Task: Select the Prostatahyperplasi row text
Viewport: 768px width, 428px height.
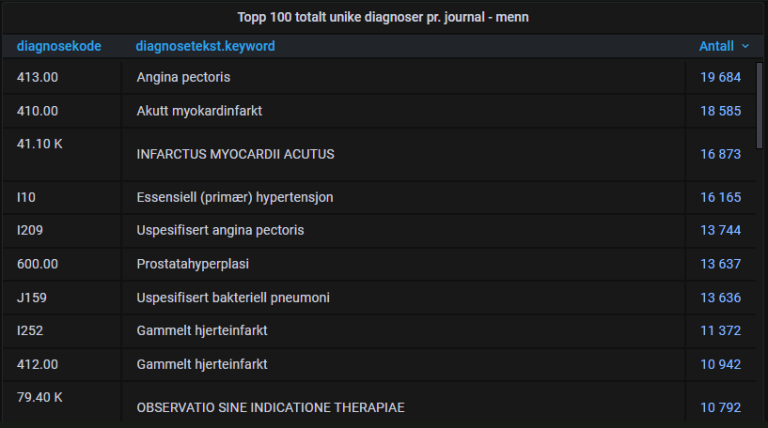Action: click(x=192, y=264)
